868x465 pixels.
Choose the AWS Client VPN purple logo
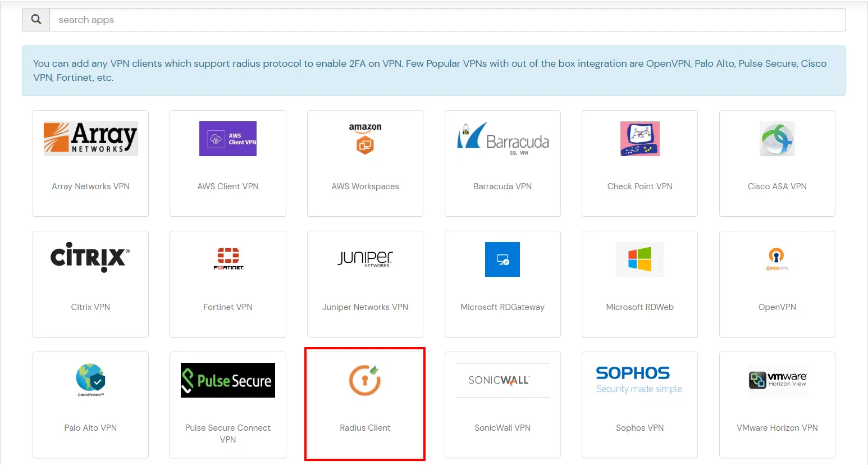[x=228, y=139]
